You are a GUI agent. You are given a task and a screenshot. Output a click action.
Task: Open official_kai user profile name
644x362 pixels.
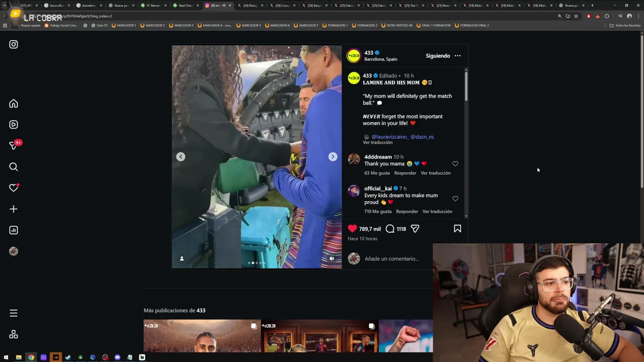pyautogui.click(x=378, y=189)
